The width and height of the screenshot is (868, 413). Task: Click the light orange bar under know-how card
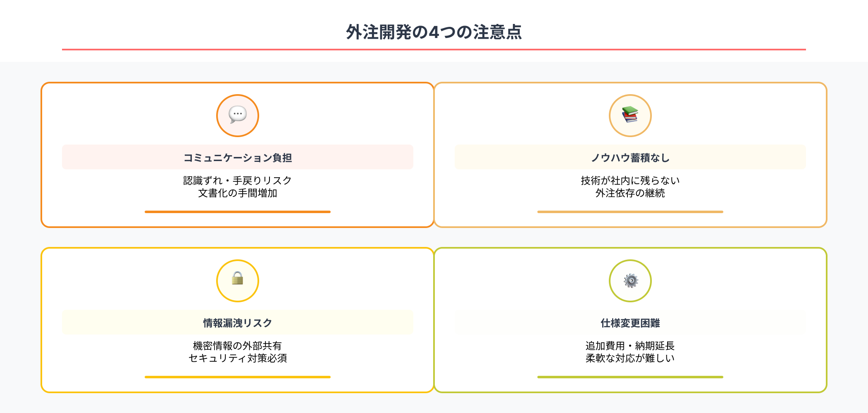(x=630, y=212)
